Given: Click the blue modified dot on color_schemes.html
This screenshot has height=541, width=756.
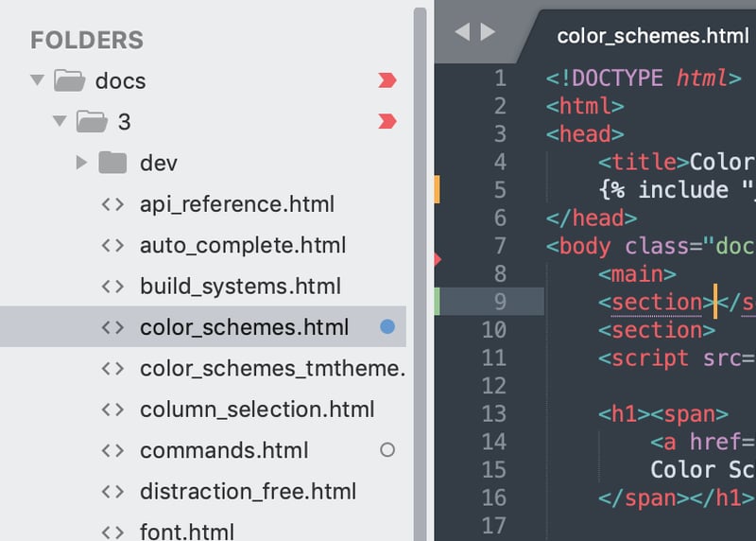Looking at the screenshot, I should click(387, 326).
